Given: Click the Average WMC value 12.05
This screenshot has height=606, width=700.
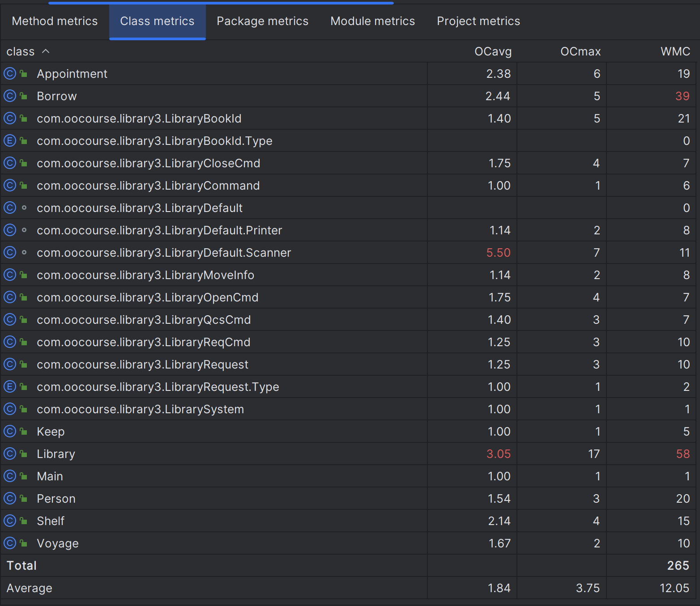Looking at the screenshot, I should point(674,588).
